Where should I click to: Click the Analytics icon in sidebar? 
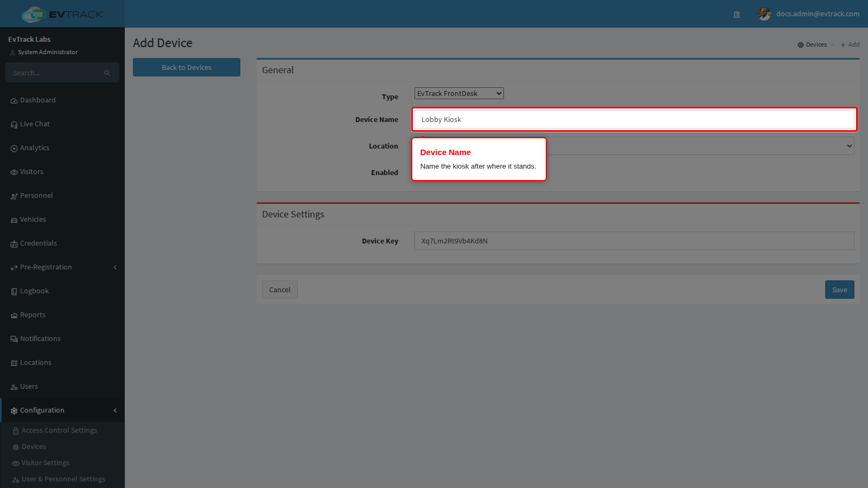pos(14,149)
